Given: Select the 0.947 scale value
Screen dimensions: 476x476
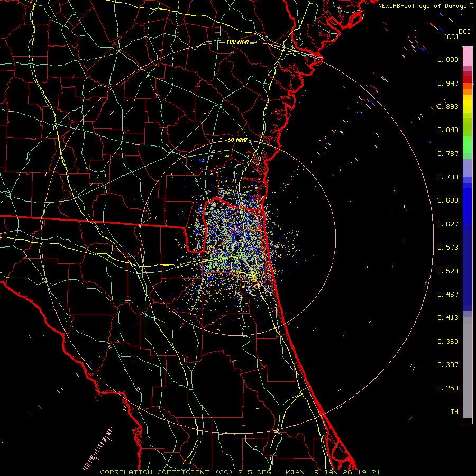Looking at the screenshot, I should point(448,83).
